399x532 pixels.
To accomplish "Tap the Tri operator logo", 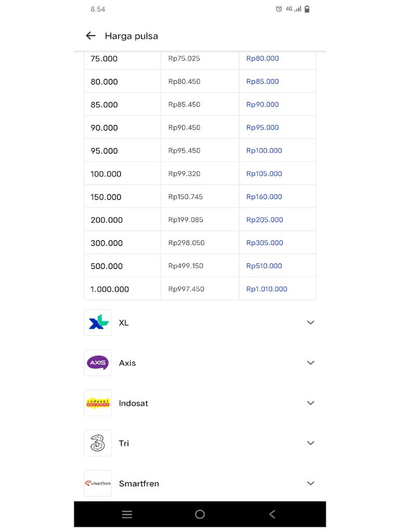I will [x=98, y=443].
